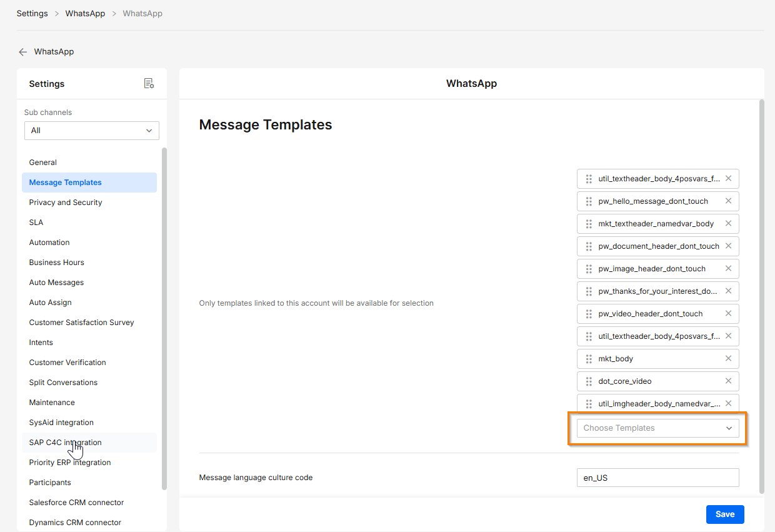The image size is (775, 532).
Task: Click the Message language culture code field
Action: pyautogui.click(x=658, y=478)
